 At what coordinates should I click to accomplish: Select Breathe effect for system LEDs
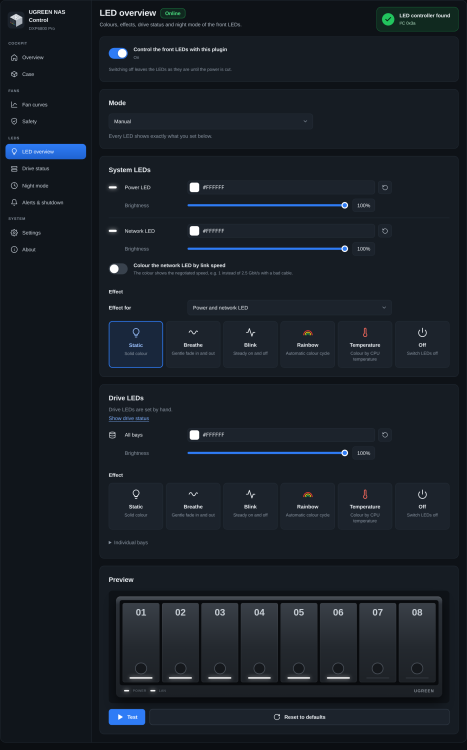[x=193, y=344]
